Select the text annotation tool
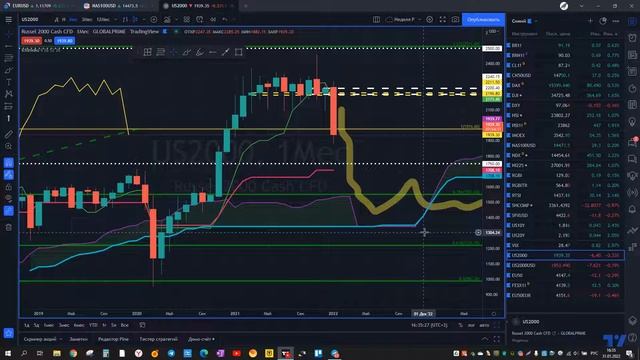640x360 pixels. point(9,82)
